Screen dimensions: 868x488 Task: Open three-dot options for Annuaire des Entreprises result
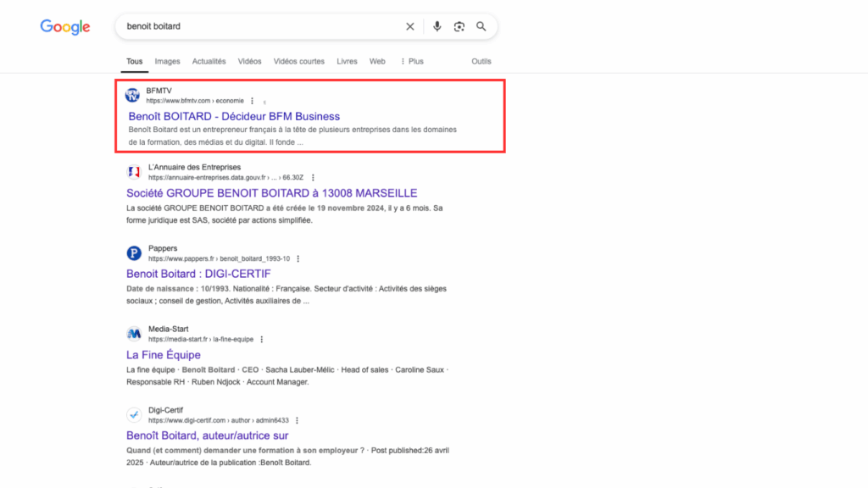coord(313,178)
